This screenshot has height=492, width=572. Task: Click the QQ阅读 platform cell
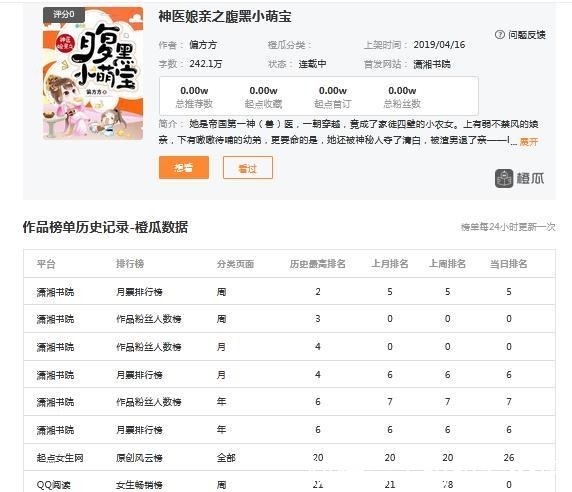tap(54, 485)
